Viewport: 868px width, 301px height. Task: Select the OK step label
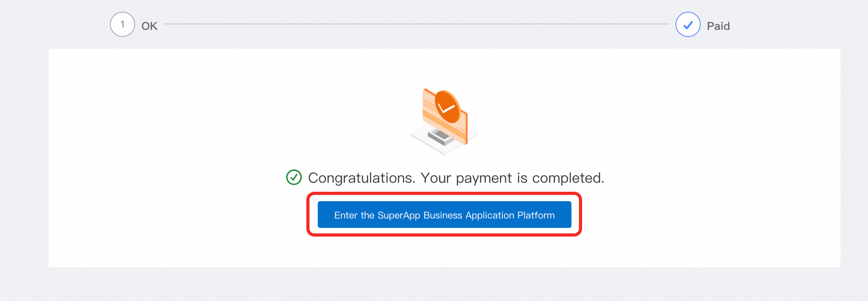(x=149, y=26)
